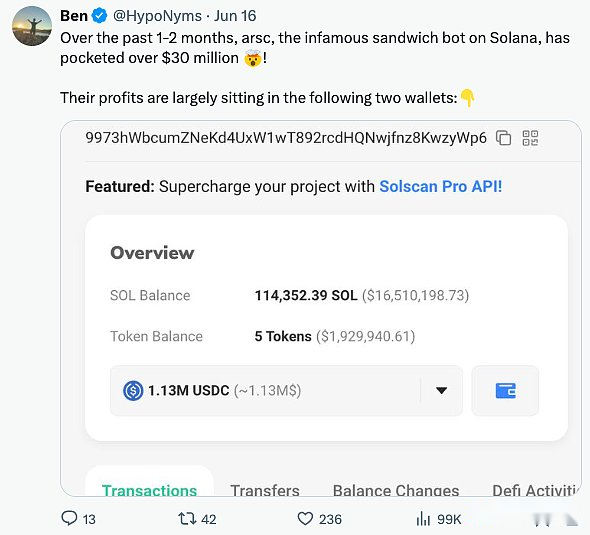
Task: Open the Transfers tab
Action: 265,490
